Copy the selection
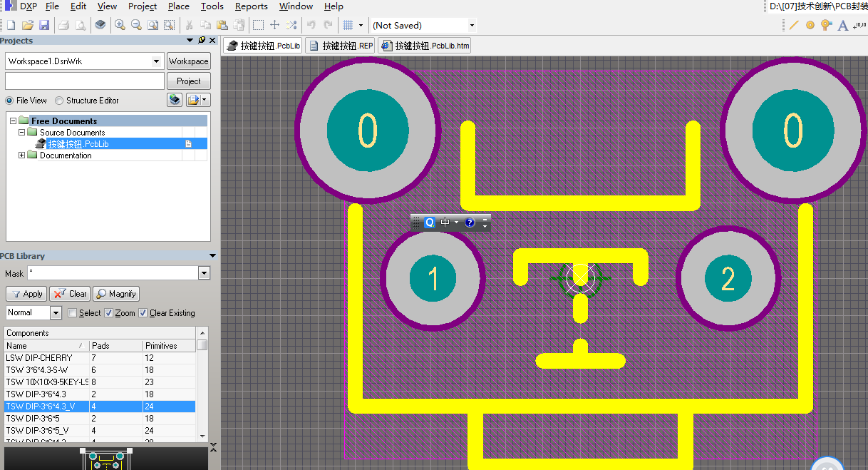Image resolution: width=868 pixels, height=470 pixels. (x=206, y=25)
